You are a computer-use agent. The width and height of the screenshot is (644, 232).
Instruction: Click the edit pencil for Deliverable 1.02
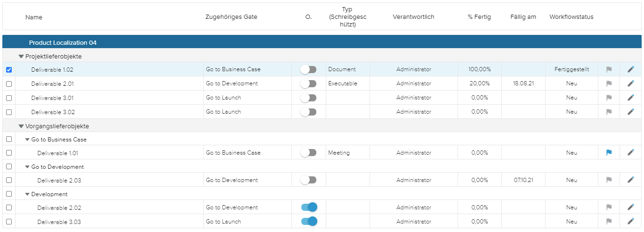(631, 70)
